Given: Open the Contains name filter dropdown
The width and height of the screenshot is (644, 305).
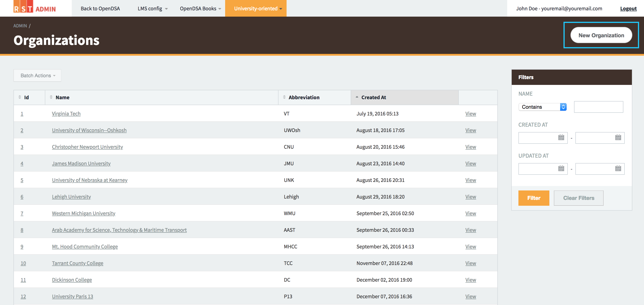Looking at the screenshot, I should click(542, 107).
